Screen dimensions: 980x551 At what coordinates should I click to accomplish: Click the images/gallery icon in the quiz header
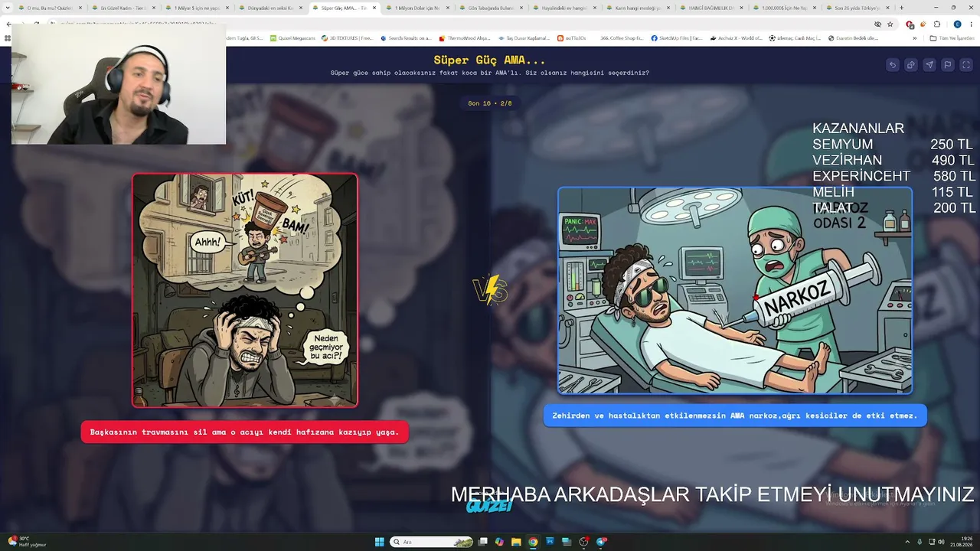point(911,65)
